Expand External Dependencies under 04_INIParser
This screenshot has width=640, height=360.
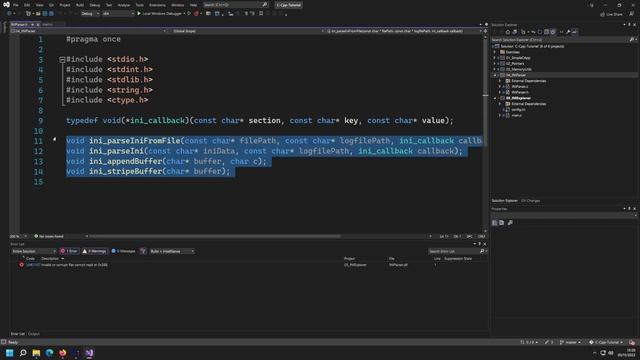(500, 81)
